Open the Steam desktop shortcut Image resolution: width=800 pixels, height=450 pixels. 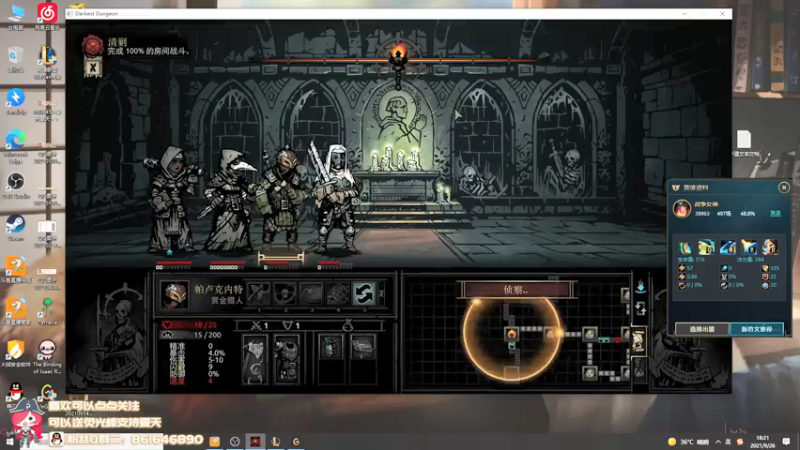click(16, 228)
